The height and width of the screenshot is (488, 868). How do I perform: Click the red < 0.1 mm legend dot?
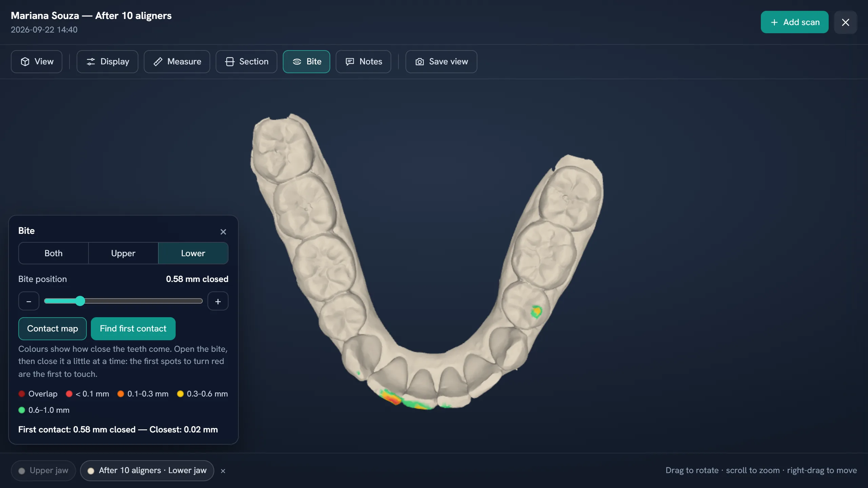(69, 394)
